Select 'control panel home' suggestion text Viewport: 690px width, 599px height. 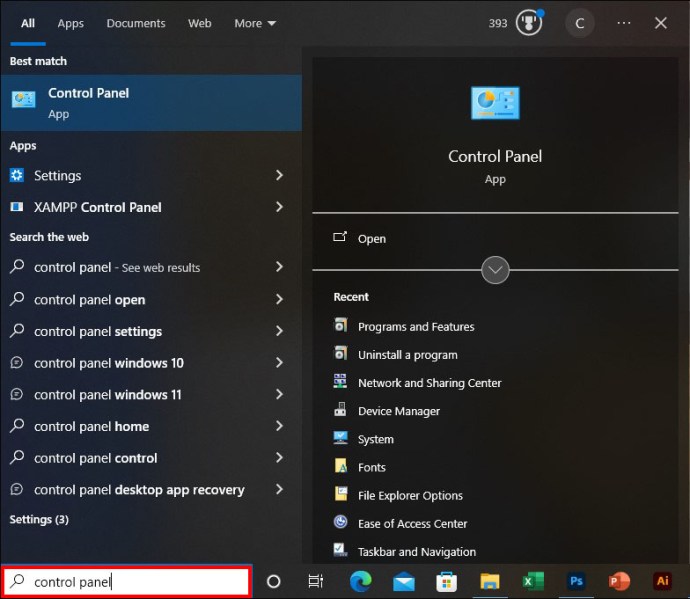[x=92, y=426]
